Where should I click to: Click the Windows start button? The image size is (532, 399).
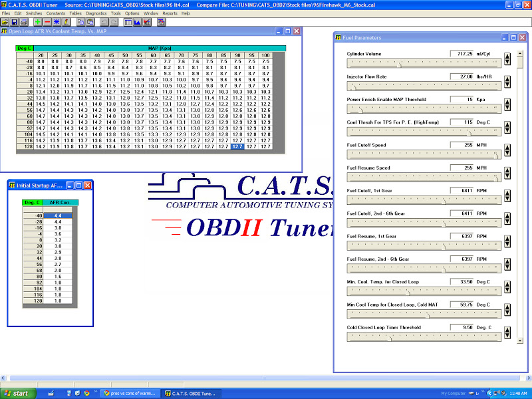pyautogui.click(x=18, y=394)
